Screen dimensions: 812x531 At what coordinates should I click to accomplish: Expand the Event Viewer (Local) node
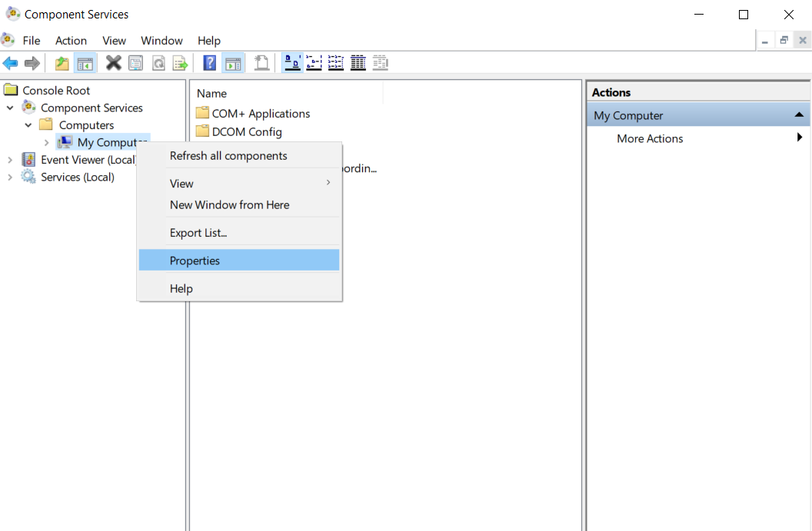(x=10, y=160)
